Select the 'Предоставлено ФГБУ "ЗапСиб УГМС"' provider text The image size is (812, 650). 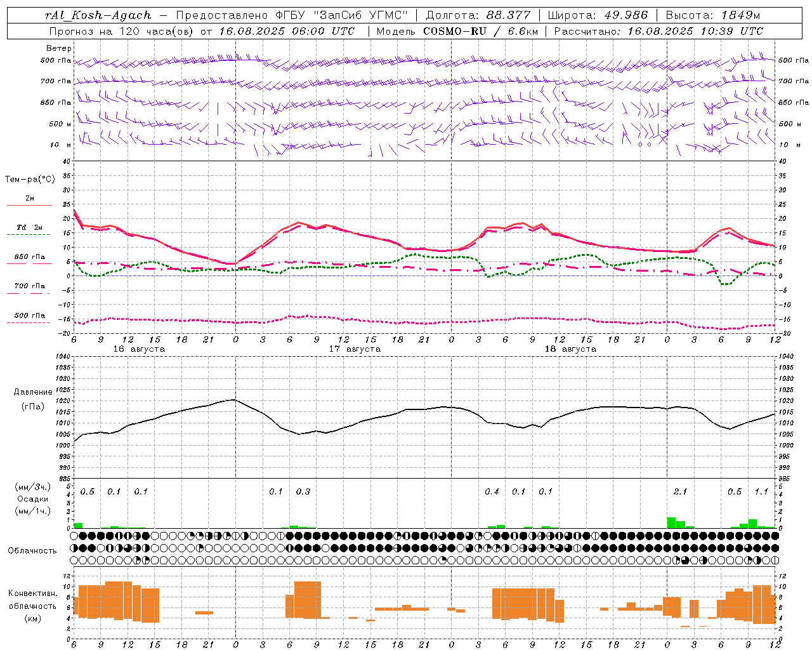(x=292, y=15)
